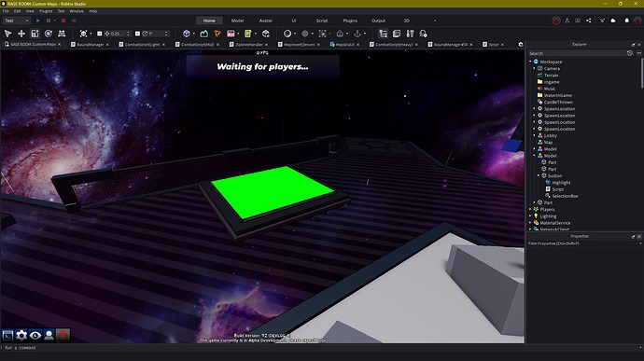
Task: Click the red Stop test button
Action: pos(63,21)
